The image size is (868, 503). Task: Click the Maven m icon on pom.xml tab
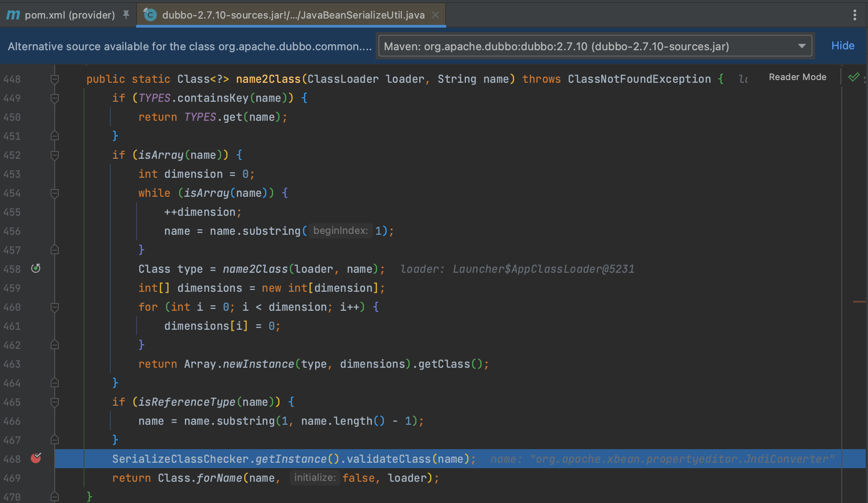coord(13,15)
